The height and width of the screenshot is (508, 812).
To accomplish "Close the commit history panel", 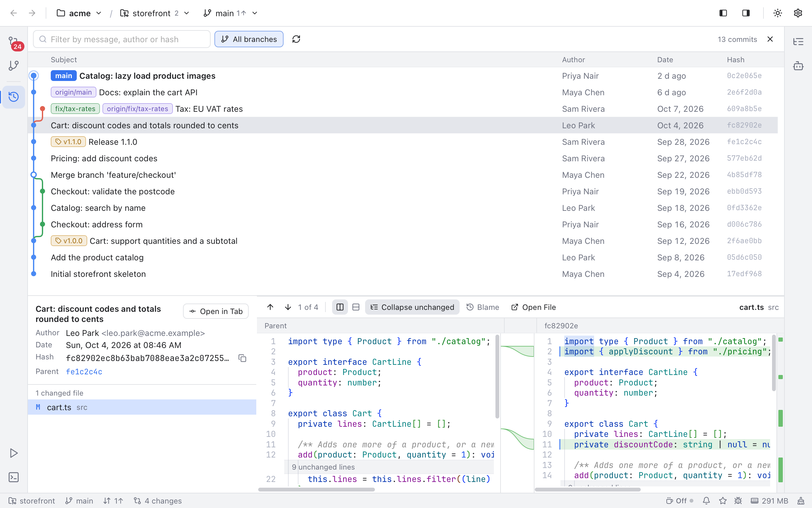I will pos(770,39).
